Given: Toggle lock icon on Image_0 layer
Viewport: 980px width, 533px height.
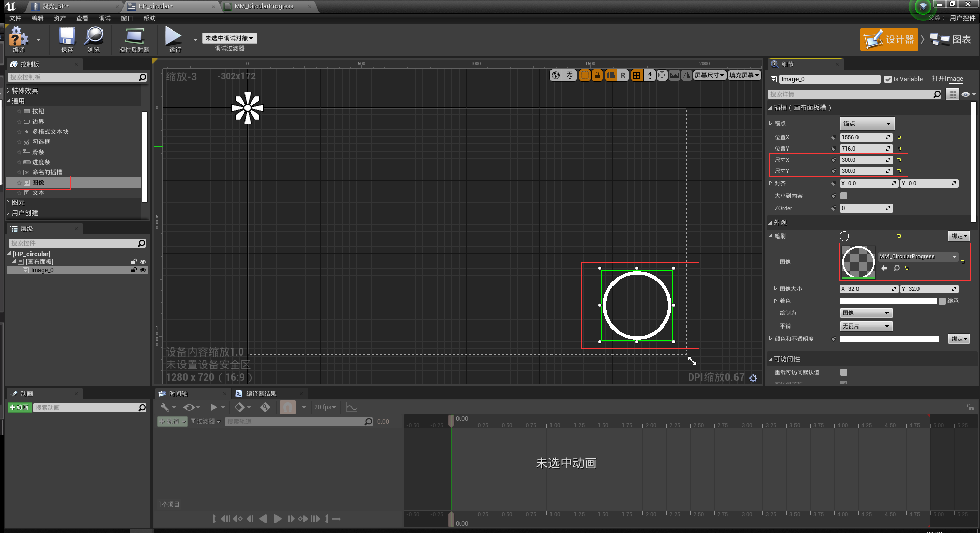Looking at the screenshot, I should (134, 270).
